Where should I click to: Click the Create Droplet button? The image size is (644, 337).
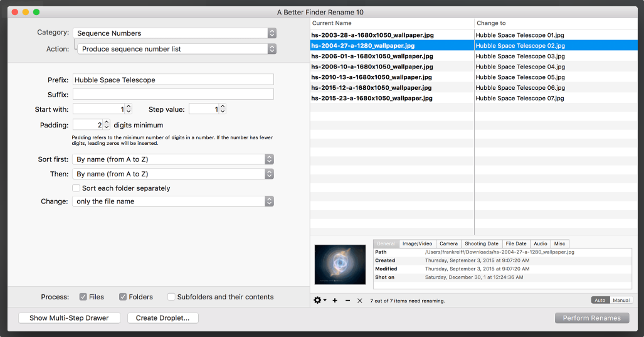162,318
